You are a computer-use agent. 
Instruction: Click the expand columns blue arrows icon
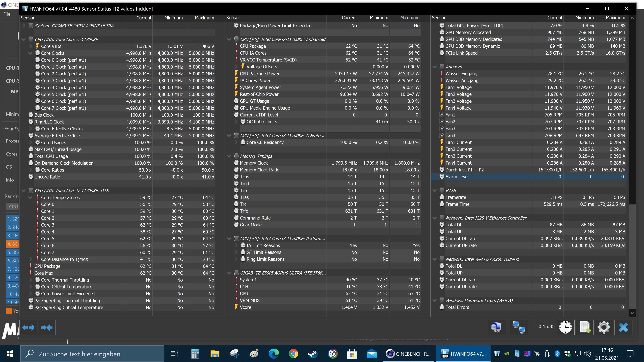[x=28, y=327]
